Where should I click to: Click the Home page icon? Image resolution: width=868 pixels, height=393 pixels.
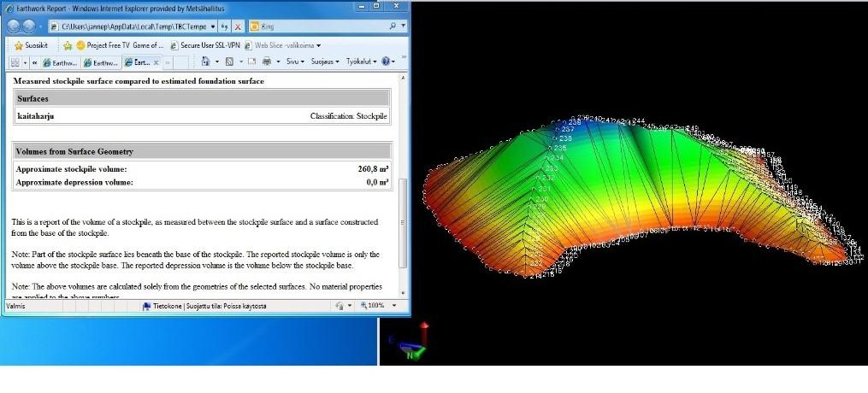pos(205,62)
